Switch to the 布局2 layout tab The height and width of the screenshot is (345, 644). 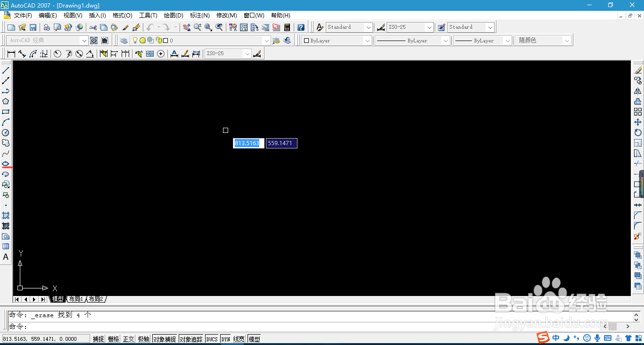[x=96, y=299]
